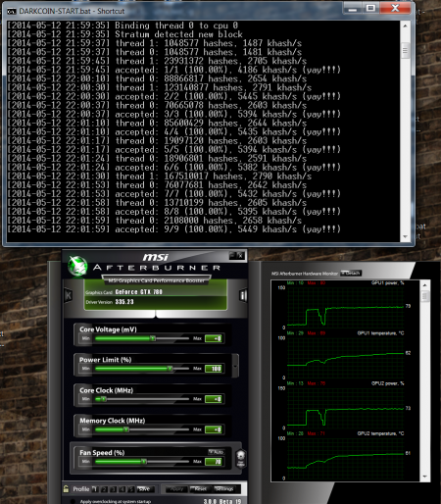
Task: Click the driver version 335.23 text
Action: coord(124,302)
